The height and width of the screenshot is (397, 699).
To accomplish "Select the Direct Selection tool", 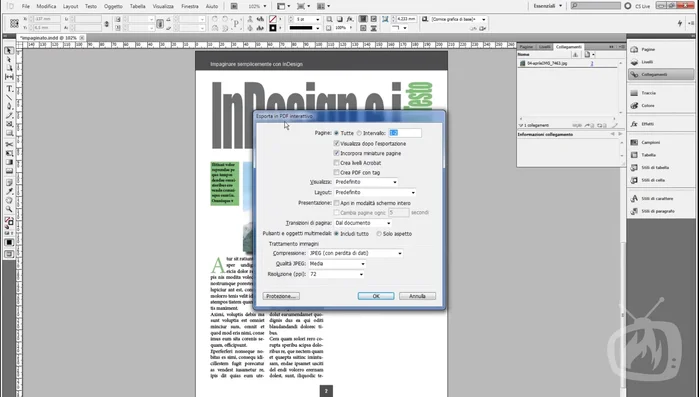I will tap(9, 60).
